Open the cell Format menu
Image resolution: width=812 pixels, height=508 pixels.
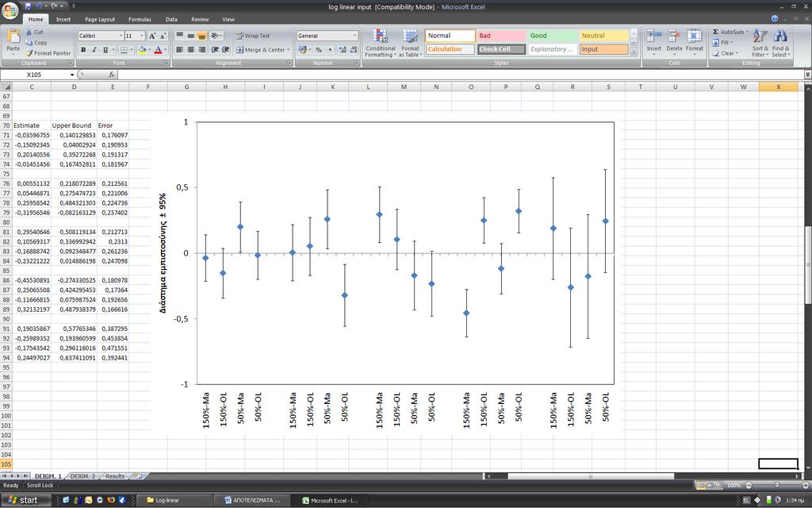tap(695, 41)
